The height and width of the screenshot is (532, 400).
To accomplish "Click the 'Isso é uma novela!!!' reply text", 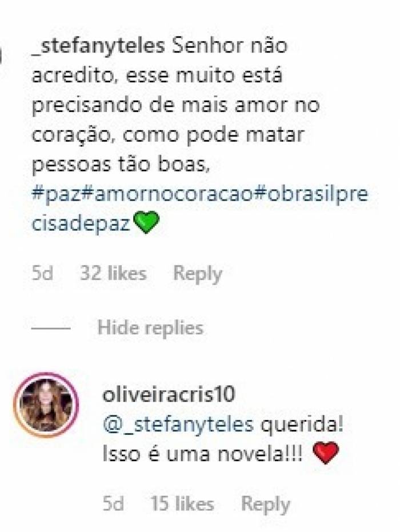I will (x=202, y=454).
